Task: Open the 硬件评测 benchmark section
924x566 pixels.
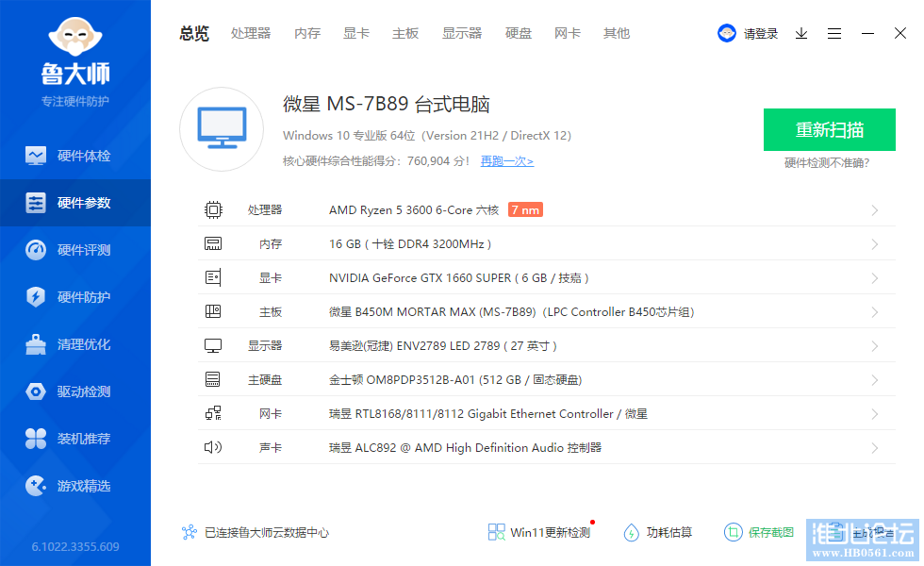Action: tap(75, 250)
